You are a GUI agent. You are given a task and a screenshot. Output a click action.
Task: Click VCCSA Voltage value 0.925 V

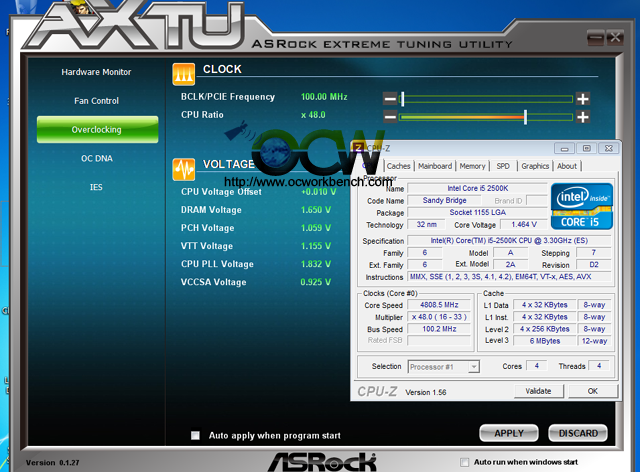tap(316, 282)
